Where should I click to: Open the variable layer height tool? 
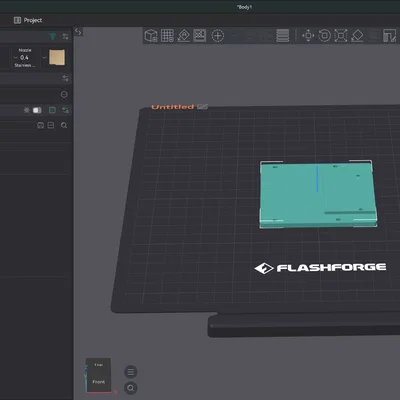282,35
